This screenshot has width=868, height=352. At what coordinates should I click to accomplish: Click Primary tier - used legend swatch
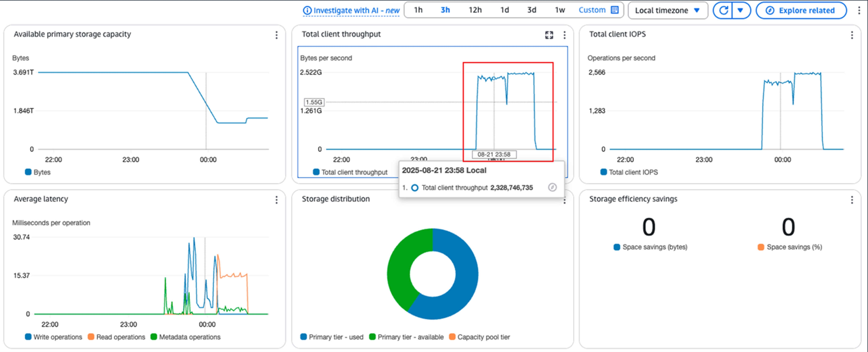(x=304, y=337)
